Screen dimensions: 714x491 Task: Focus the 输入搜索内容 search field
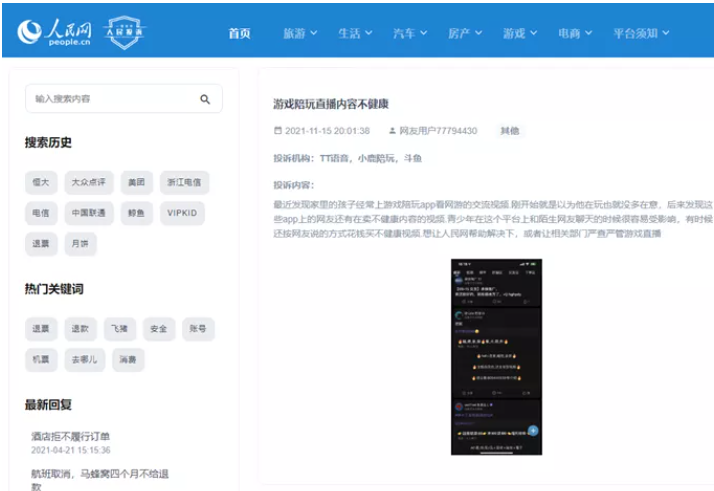(x=110, y=99)
